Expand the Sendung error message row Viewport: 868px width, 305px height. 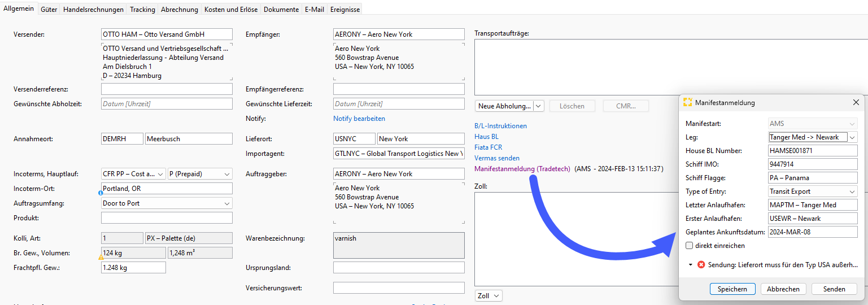(691, 264)
